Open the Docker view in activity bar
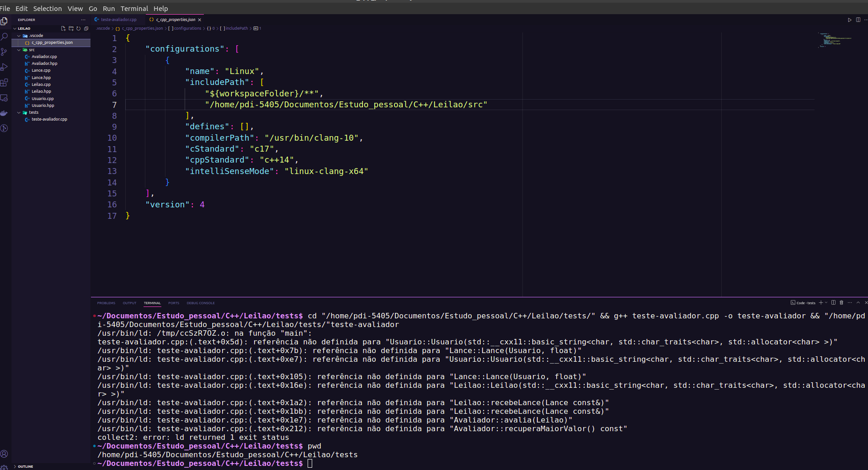 click(4, 113)
